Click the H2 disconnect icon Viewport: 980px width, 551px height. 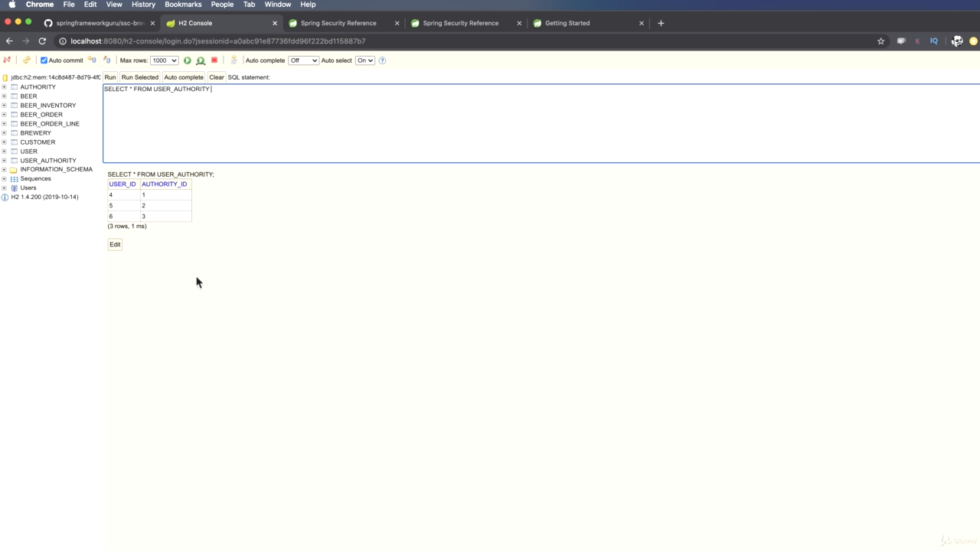[8, 60]
